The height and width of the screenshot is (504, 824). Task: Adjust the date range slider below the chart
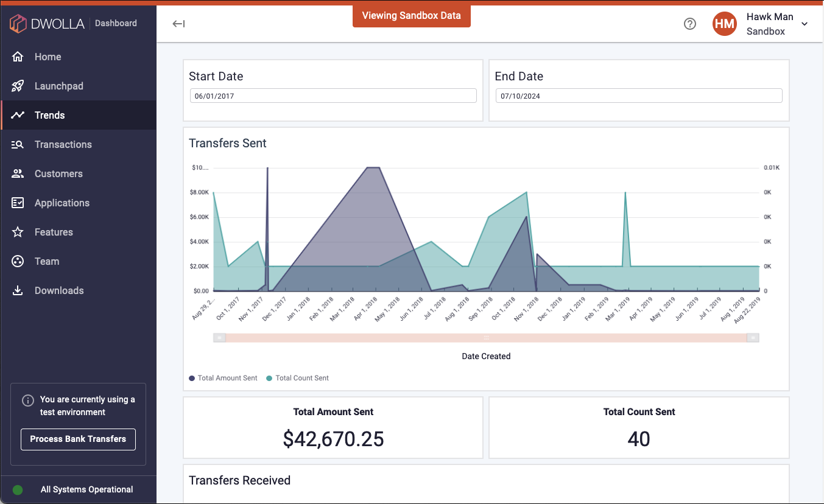(485, 337)
